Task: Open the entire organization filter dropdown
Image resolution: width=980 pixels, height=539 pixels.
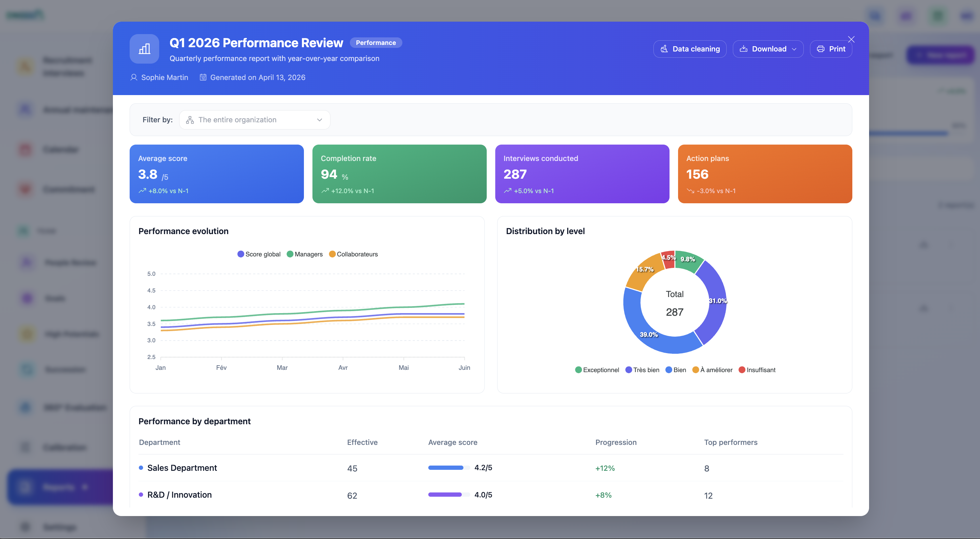Action: [x=254, y=120]
